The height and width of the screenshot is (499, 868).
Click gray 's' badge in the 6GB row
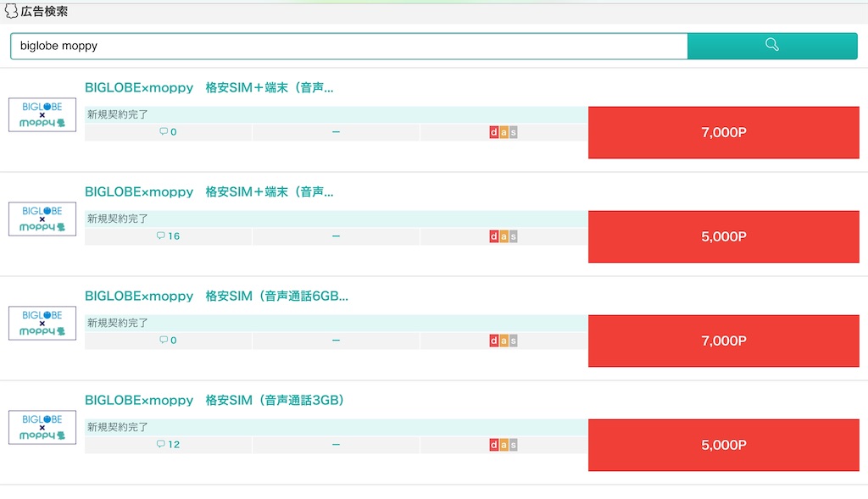coord(513,341)
